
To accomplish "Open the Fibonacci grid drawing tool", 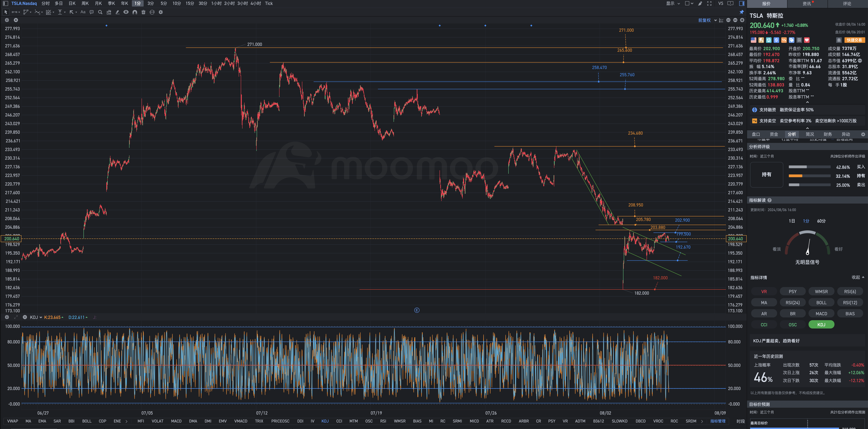I will tap(49, 12).
